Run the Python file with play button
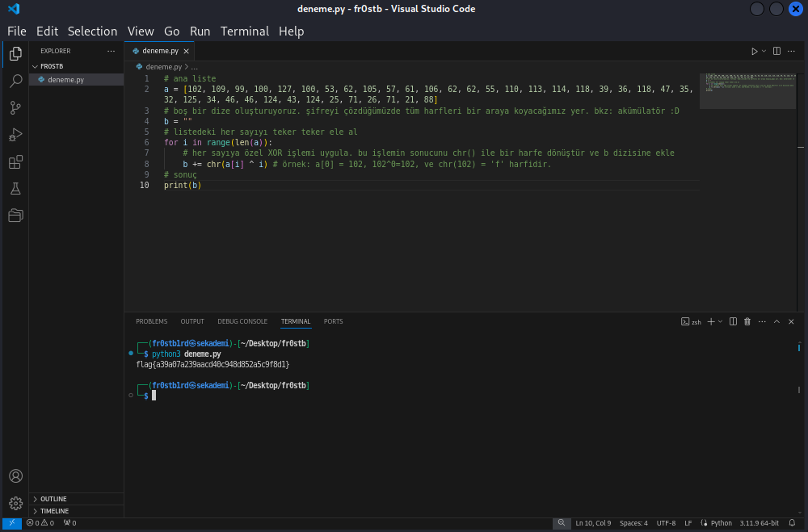This screenshot has width=808, height=532. (x=755, y=51)
